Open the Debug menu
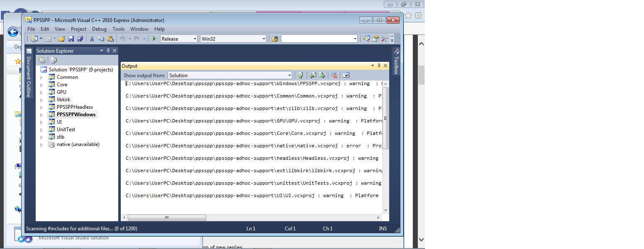The width and height of the screenshot is (644, 249). click(x=99, y=29)
